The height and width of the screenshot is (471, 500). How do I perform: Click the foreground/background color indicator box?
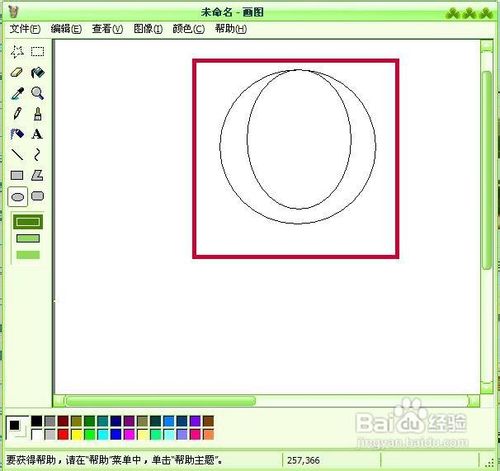[x=18, y=428]
